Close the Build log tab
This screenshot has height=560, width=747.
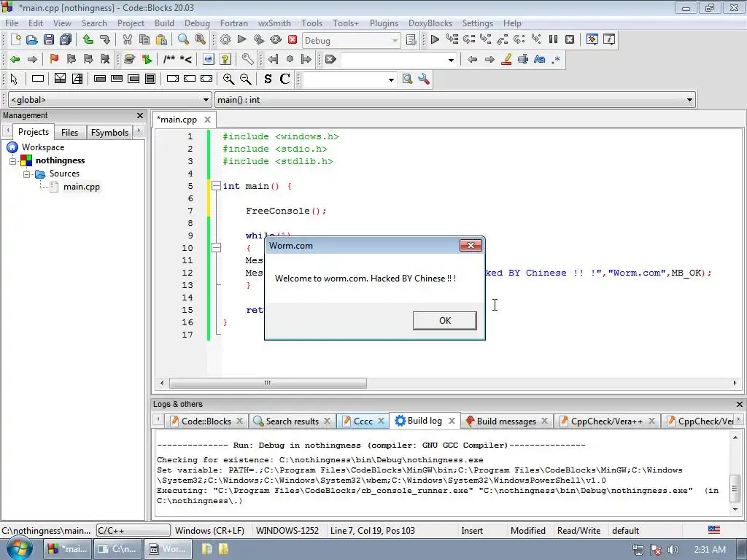pos(452,421)
